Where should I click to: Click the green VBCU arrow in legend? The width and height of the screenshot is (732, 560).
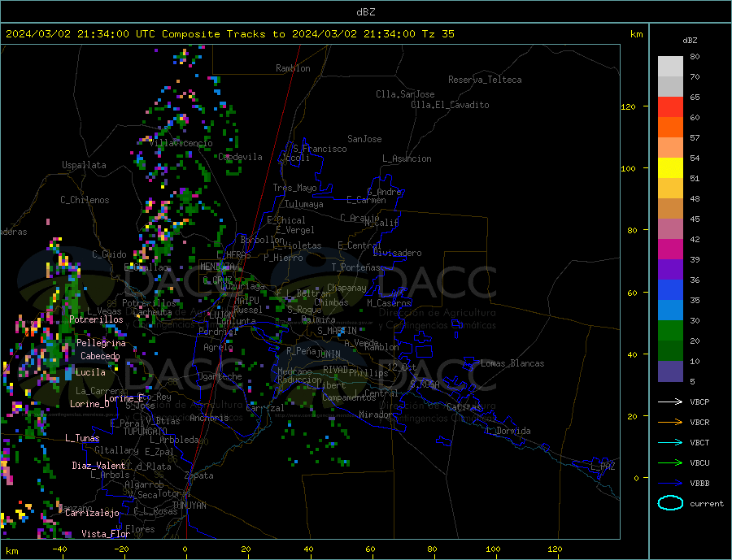click(670, 462)
